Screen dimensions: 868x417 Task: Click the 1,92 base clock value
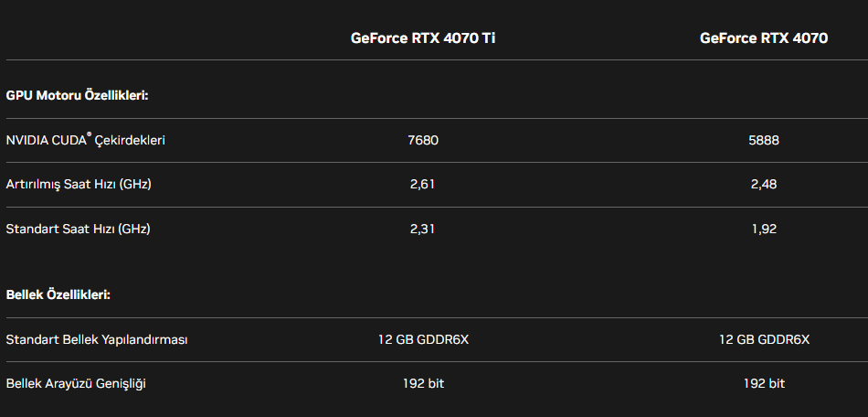click(x=764, y=229)
